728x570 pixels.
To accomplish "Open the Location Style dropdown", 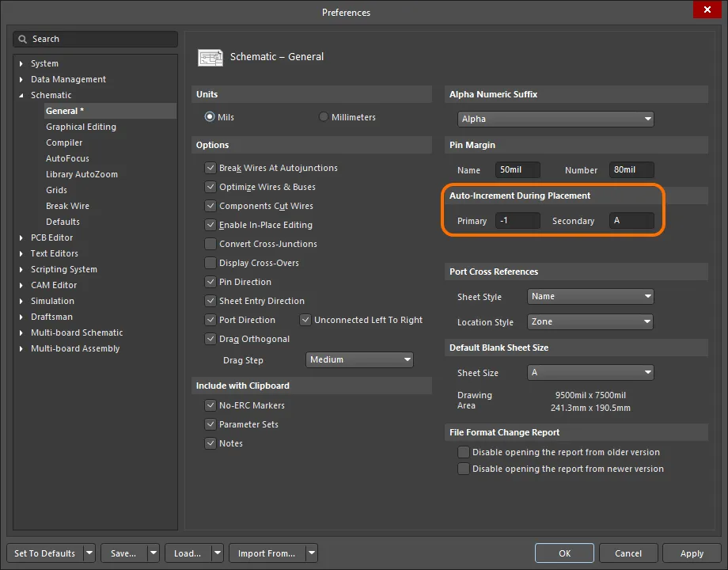I will 590,321.
